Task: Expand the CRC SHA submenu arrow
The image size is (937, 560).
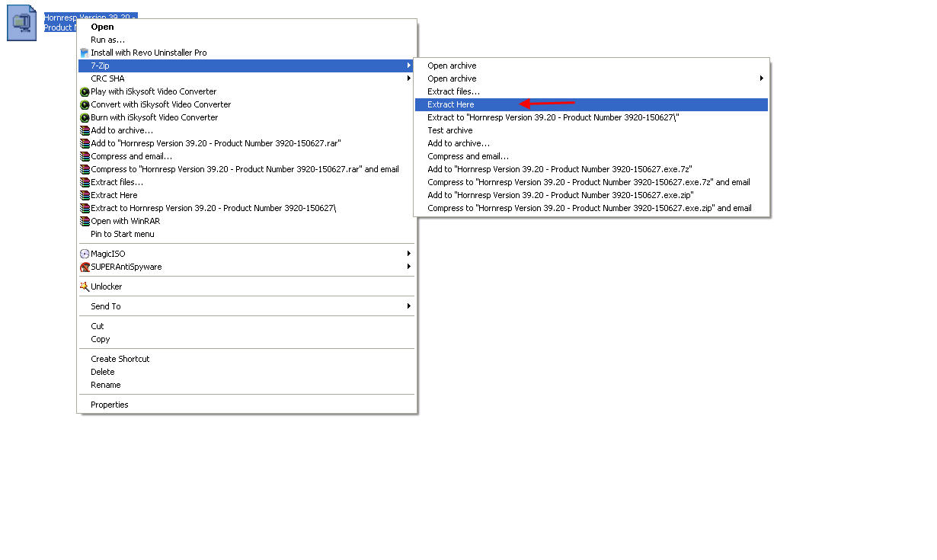Action: pos(409,78)
